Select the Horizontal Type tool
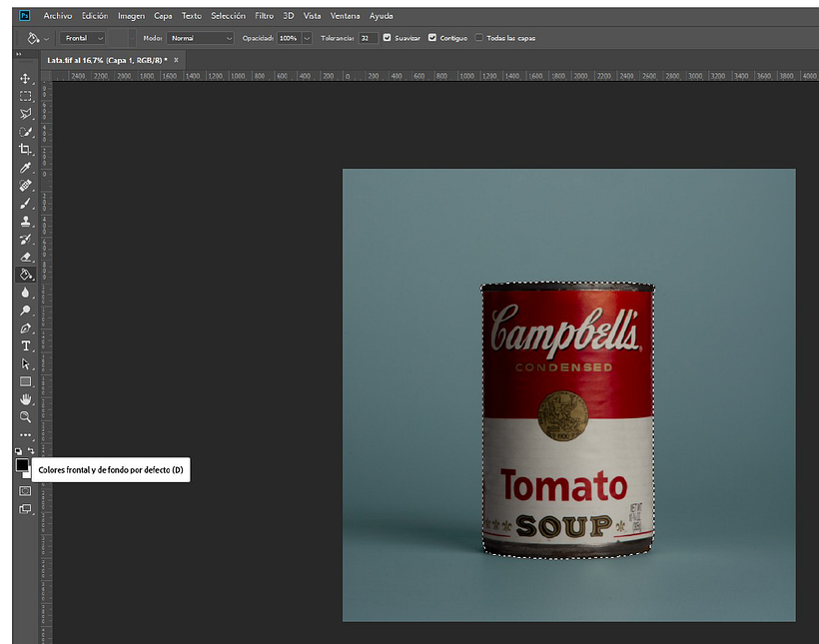This screenshot has width=819, height=644. [x=25, y=345]
